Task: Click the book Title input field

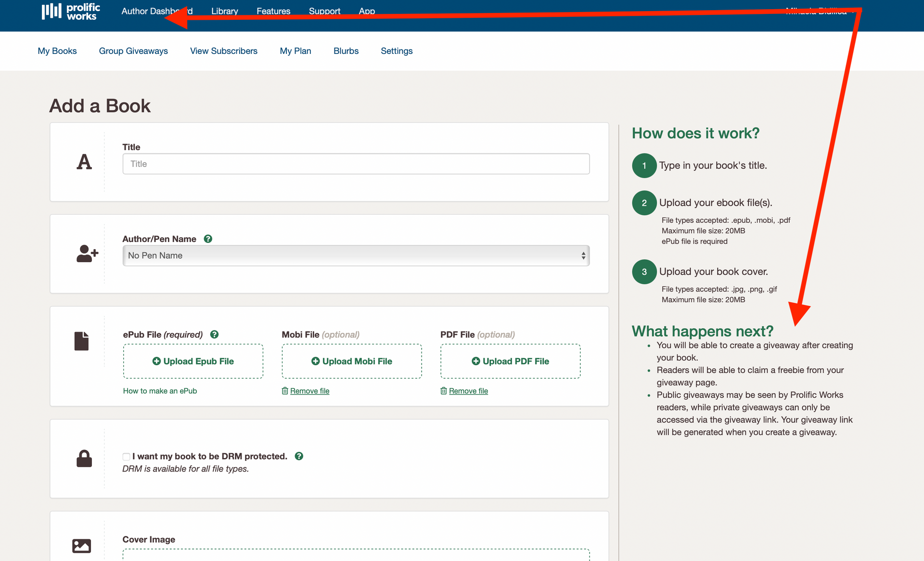Action: click(356, 164)
